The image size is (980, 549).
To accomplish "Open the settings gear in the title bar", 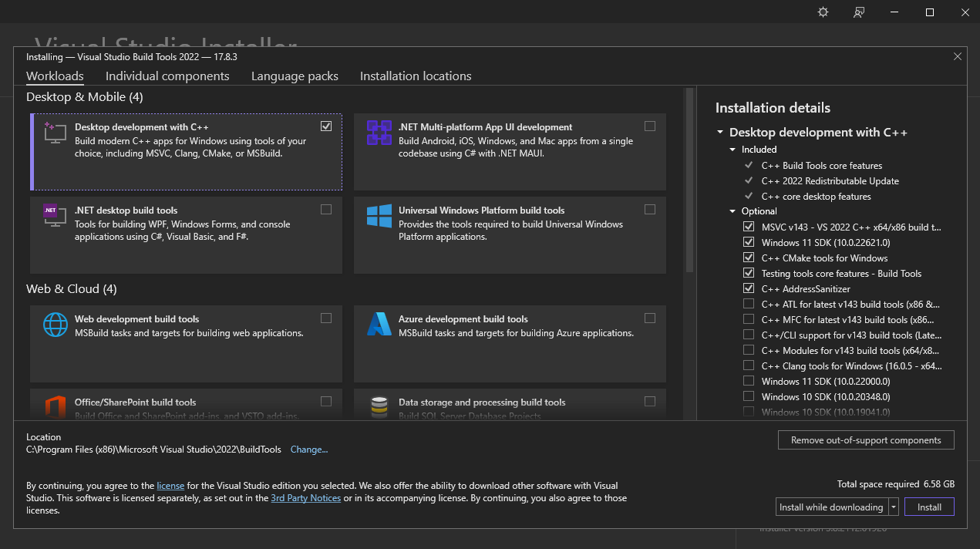I will (823, 12).
